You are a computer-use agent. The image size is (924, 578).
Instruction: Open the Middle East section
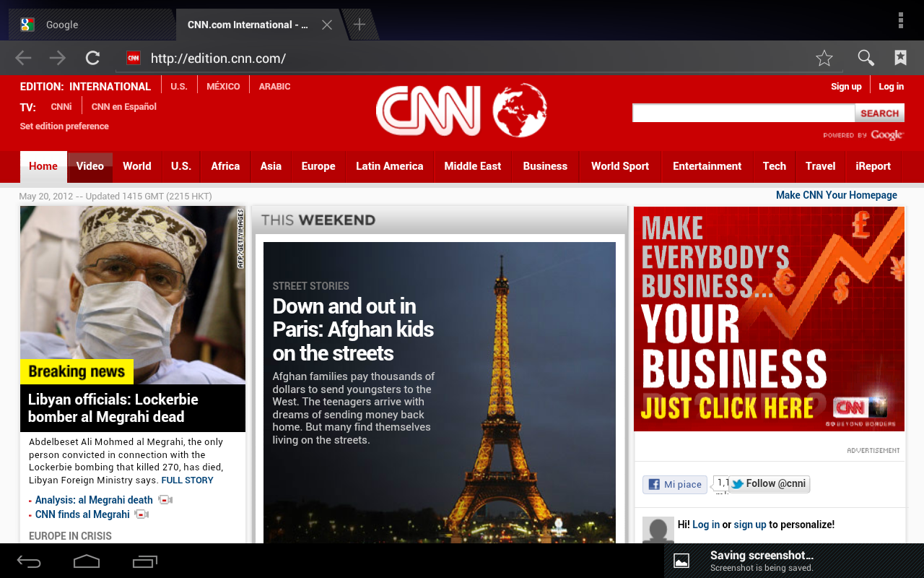pyautogui.click(x=473, y=166)
